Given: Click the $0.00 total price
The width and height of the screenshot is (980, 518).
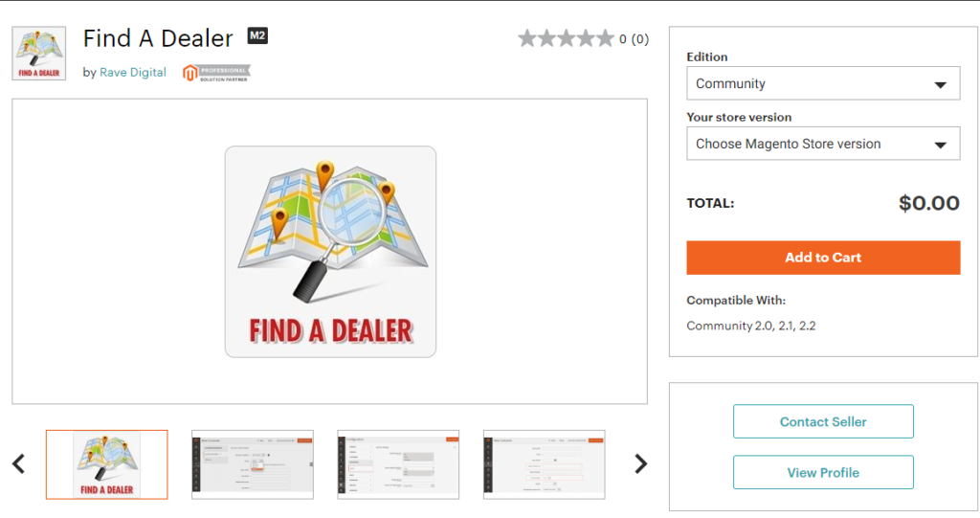Looking at the screenshot, I should pyautogui.click(x=928, y=203).
